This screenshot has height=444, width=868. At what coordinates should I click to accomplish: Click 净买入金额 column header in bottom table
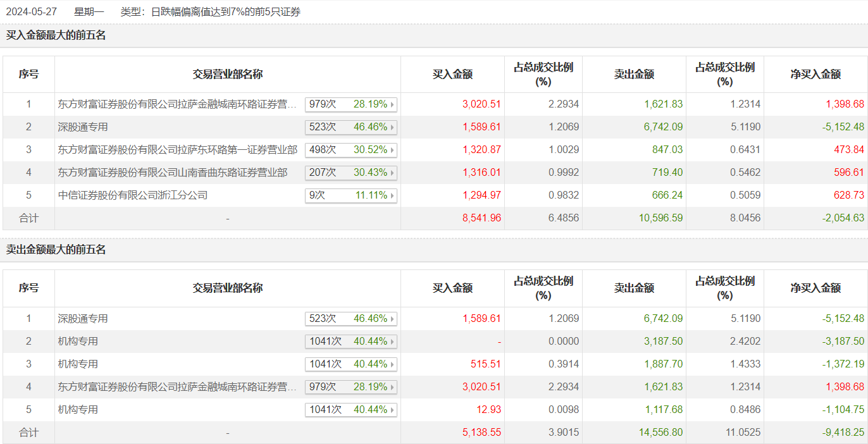pos(815,288)
